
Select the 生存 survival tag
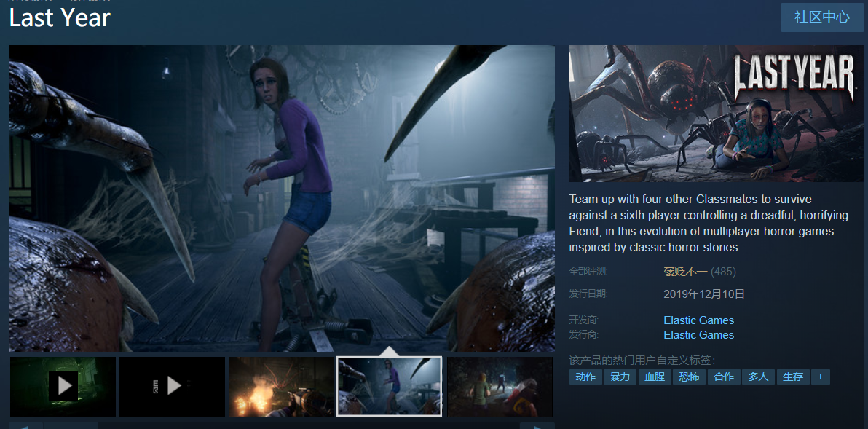793,377
